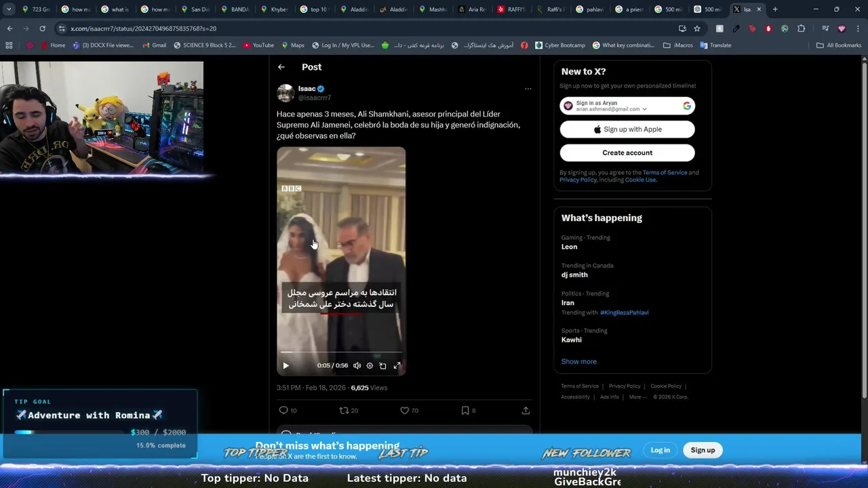
Task: Click Sign up with Apple button
Action: tap(627, 129)
